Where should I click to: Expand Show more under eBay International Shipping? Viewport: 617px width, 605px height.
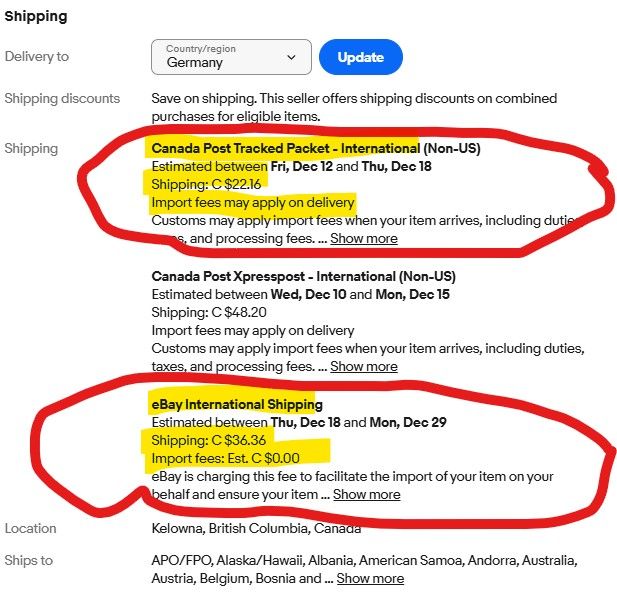(x=366, y=495)
